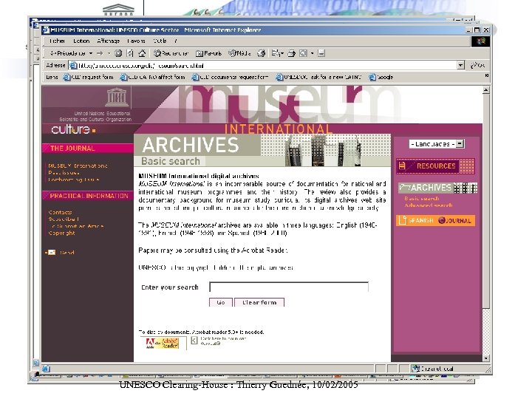Screen dimensions: 532x399
Task: Open the CLD request form link
Action: pyautogui.click(x=88, y=77)
